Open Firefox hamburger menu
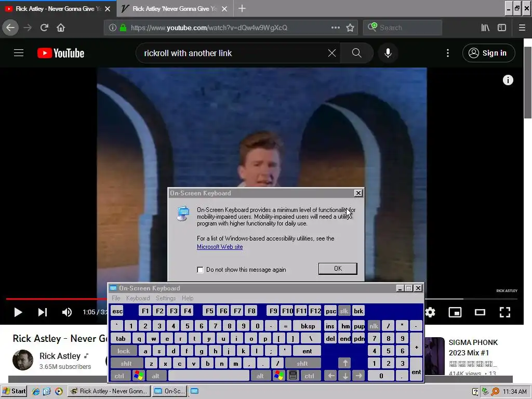Image resolution: width=532 pixels, height=399 pixels. tap(522, 28)
